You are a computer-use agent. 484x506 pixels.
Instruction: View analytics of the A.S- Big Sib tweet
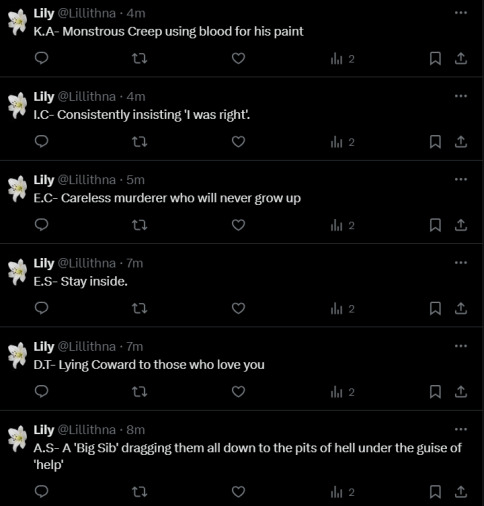pyautogui.click(x=342, y=492)
